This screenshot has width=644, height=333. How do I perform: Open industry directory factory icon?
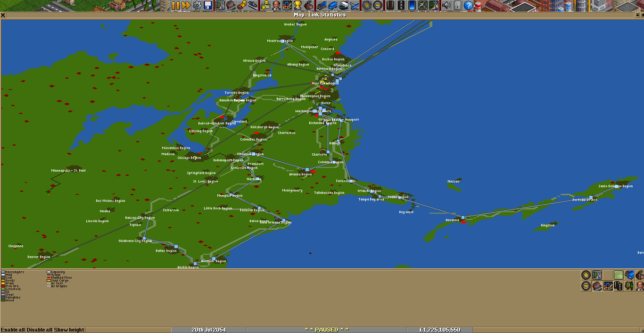coord(309,5)
